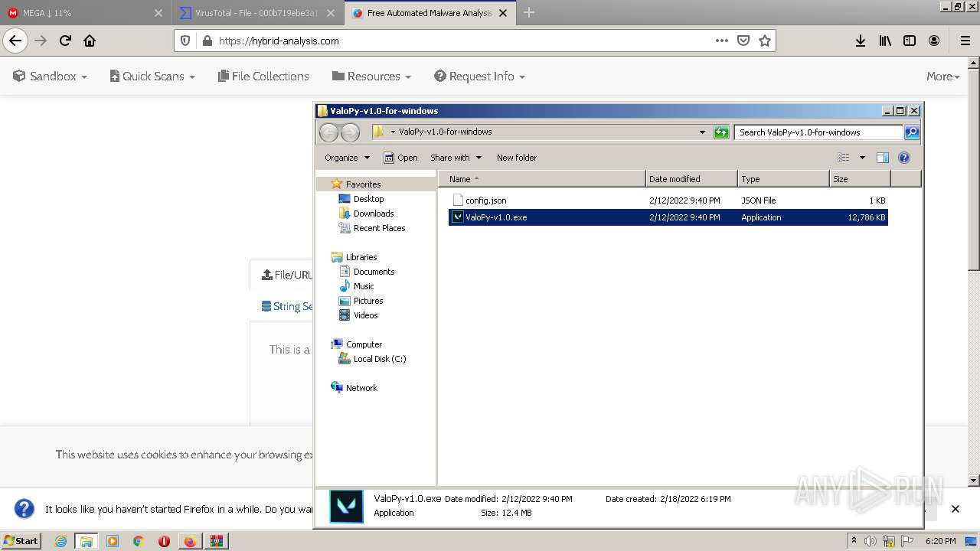Click the Search ValoPy-v1.0-for-windows field

(818, 132)
